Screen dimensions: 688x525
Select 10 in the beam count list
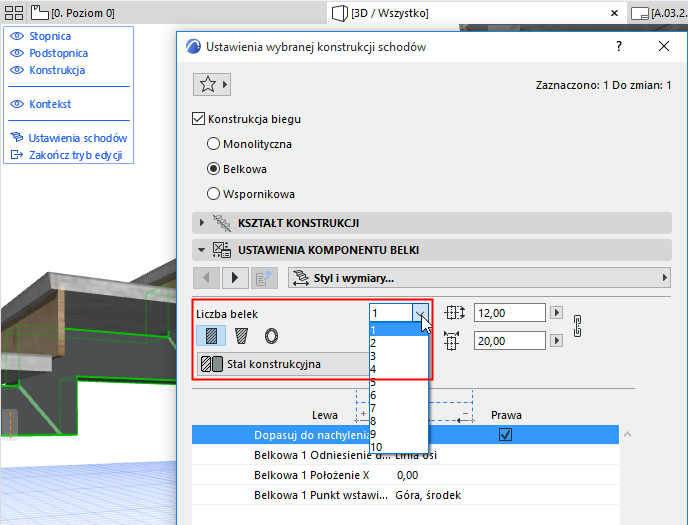click(398, 447)
